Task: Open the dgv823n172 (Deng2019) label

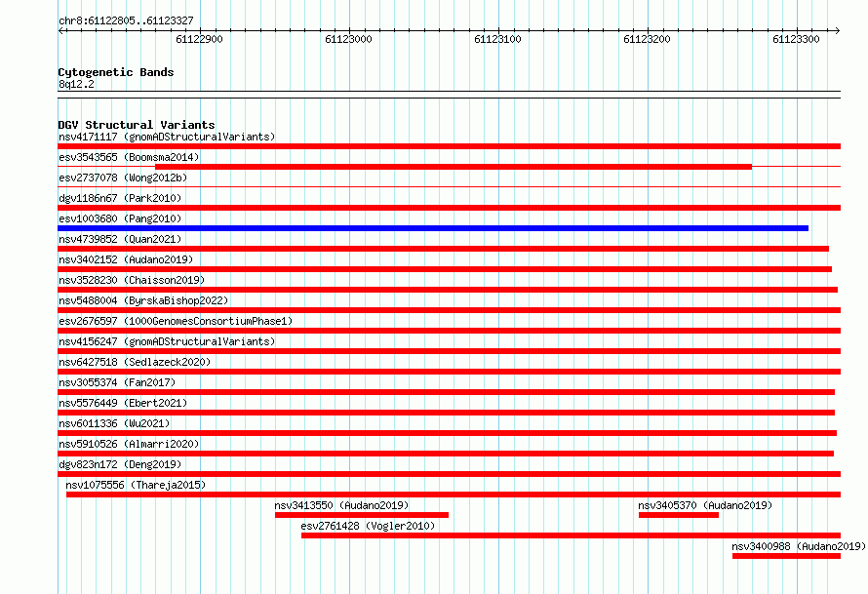Action: [120, 464]
